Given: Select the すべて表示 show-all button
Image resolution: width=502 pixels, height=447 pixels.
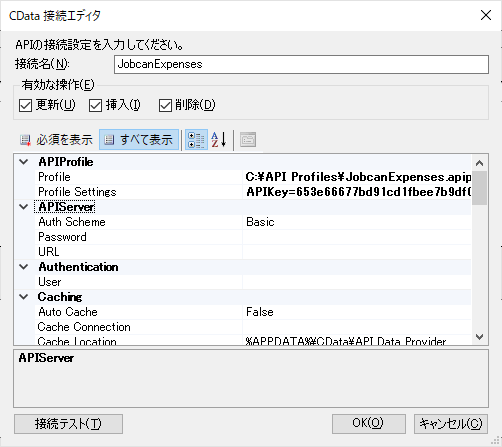Looking at the screenshot, I should click(139, 140).
